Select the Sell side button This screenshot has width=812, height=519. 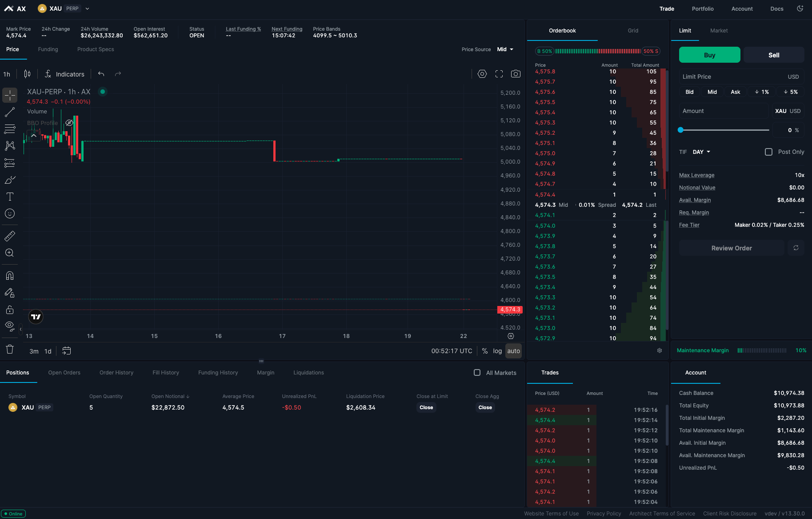point(774,55)
